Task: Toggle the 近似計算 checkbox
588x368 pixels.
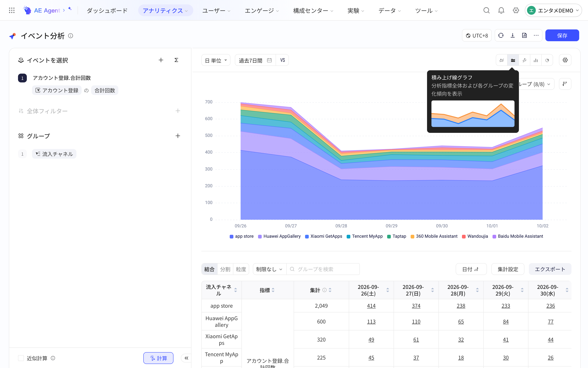Action: click(21, 358)
